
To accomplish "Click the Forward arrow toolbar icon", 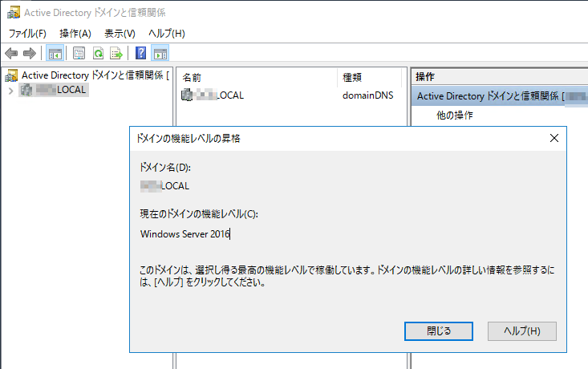I will (x=30, y=53).
